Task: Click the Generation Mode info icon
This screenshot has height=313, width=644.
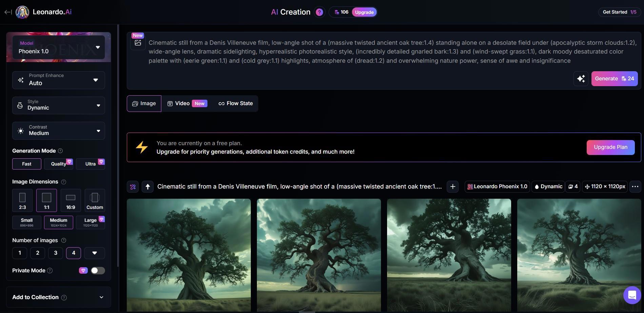Action: 60,151
